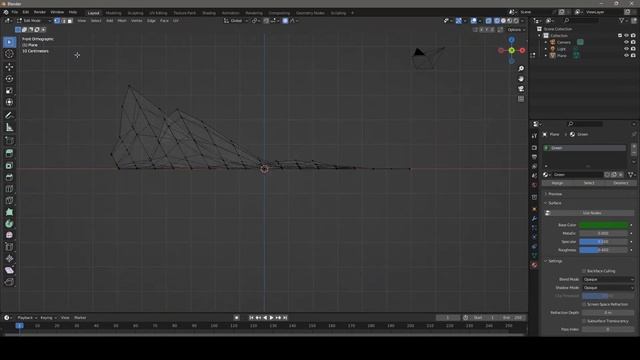Viewport: 640px width, 360px height.
Task: Toggle Backface Culling checkbox
Action: tap(584, 271)
